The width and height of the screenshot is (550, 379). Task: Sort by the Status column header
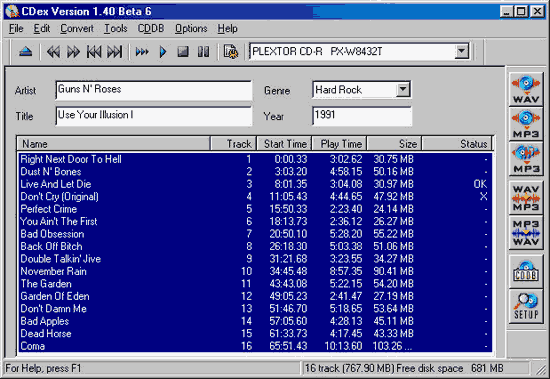(457, 144)
